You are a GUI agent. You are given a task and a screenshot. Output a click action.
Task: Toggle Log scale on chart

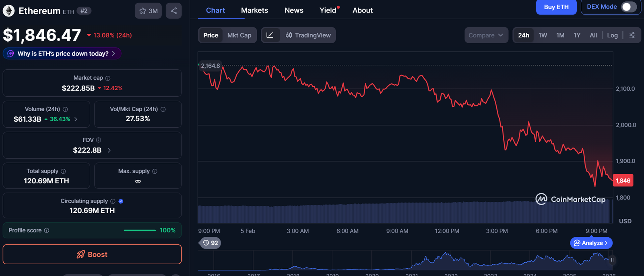tap(612, 35)
